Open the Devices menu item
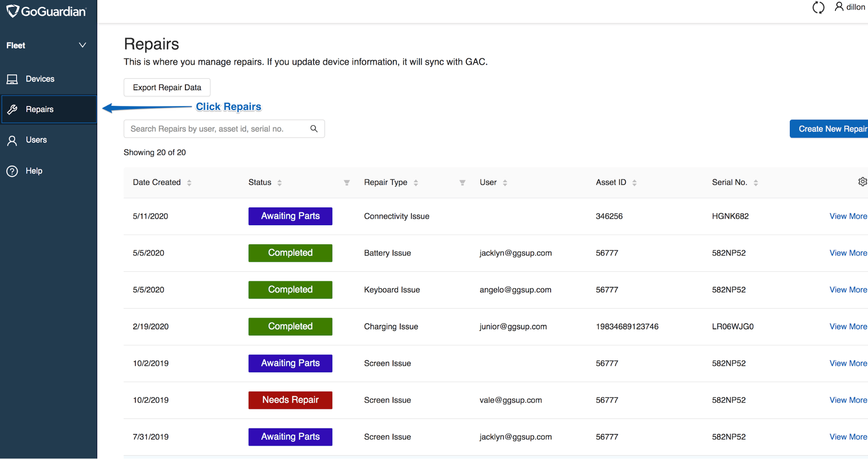Image resolution: width=868 pixels, height=459 pixels. [x=49, y=79]
